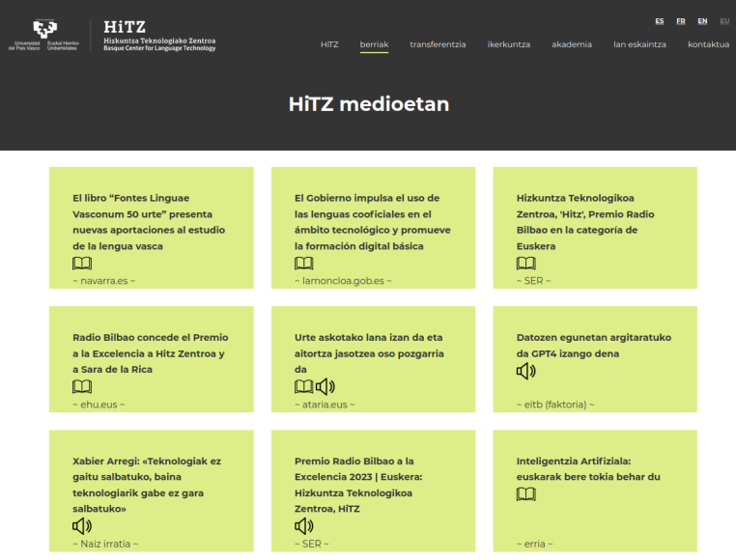This screenshot has height=560, width=736.
Task: Open book icon in the navarra.es card
Action: tap(82, 264)
